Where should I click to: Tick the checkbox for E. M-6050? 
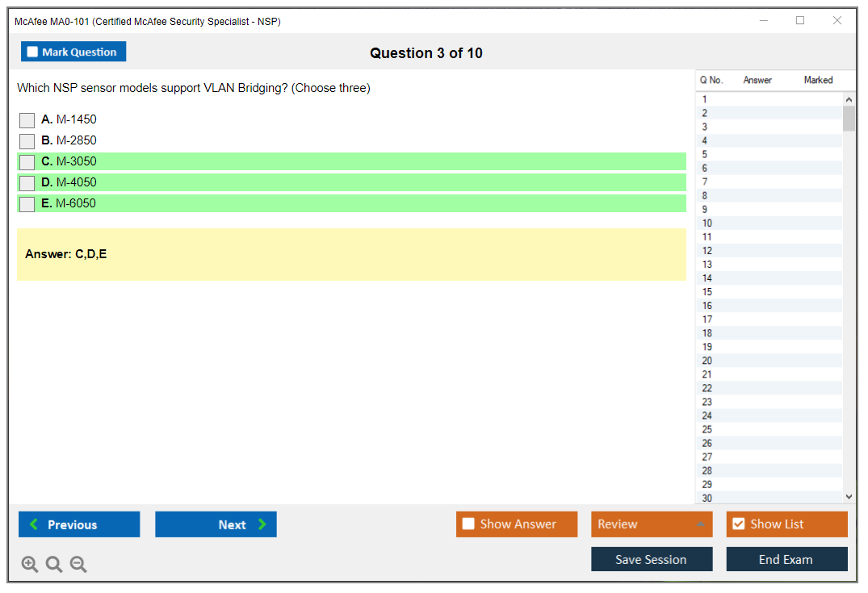click(27, 204)
